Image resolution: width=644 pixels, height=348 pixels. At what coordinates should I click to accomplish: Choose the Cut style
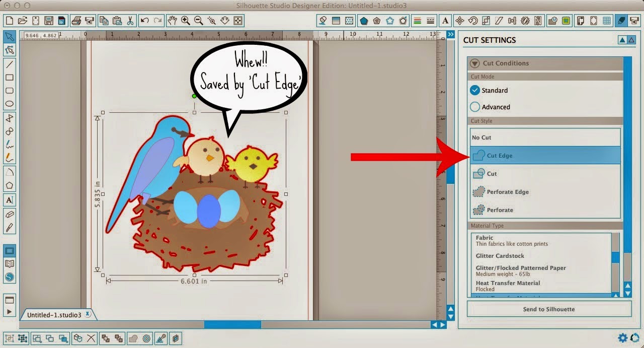[545, 174]
